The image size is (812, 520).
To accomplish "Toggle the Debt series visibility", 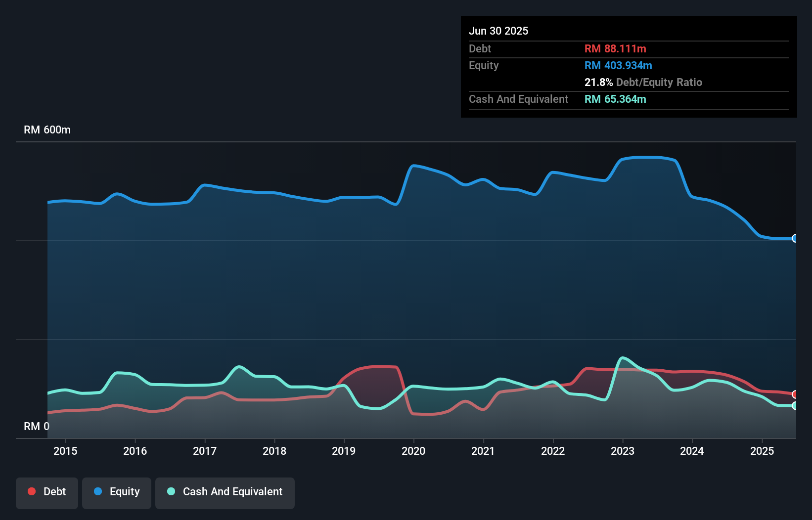I will pos(46,492).
